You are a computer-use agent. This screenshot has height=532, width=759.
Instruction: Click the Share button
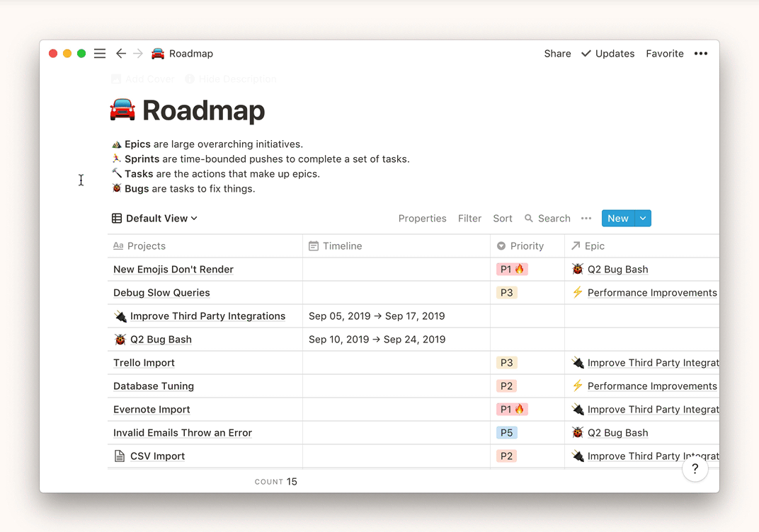[x=557, y=54]
